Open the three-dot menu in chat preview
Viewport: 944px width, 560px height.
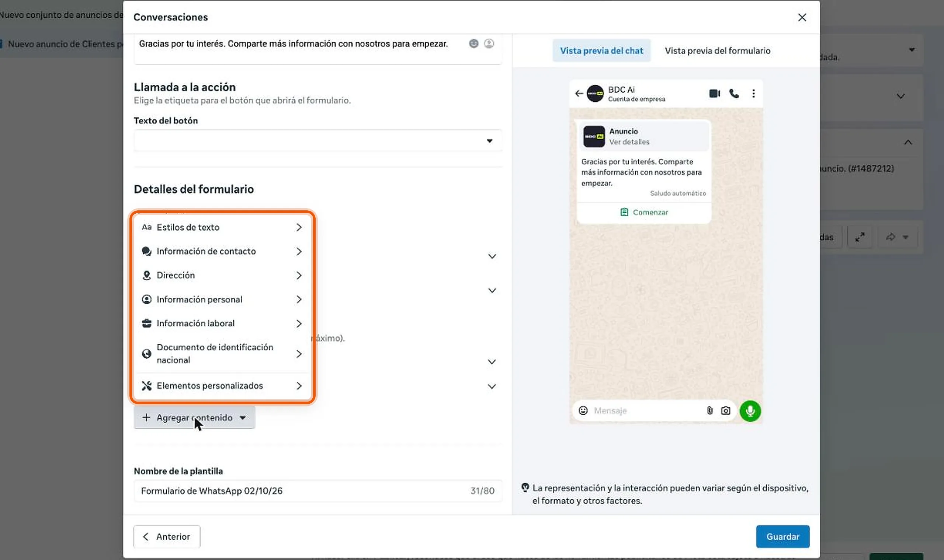pos(753,93)
